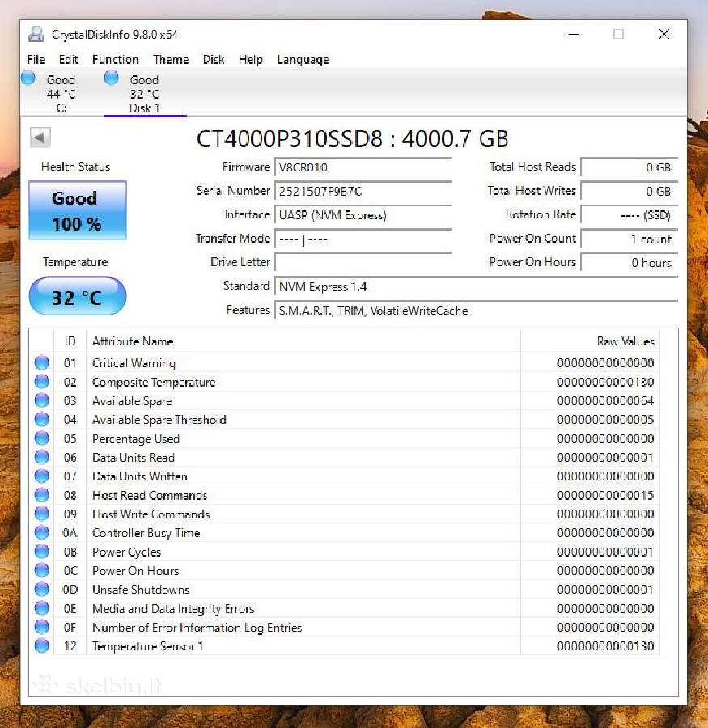Open the Function menu
The image size is (708, 728).
115,59
